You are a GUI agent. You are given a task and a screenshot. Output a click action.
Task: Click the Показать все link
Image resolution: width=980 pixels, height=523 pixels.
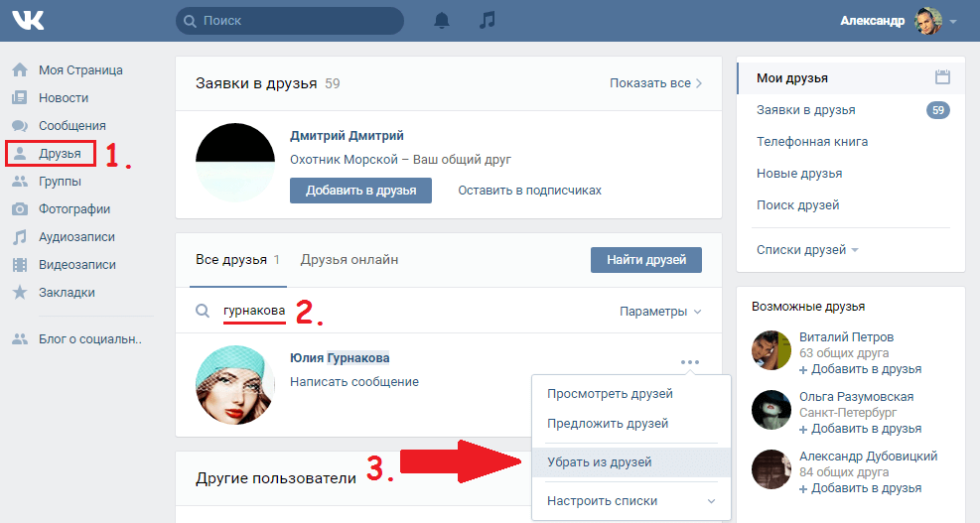[x=655, y=83]
